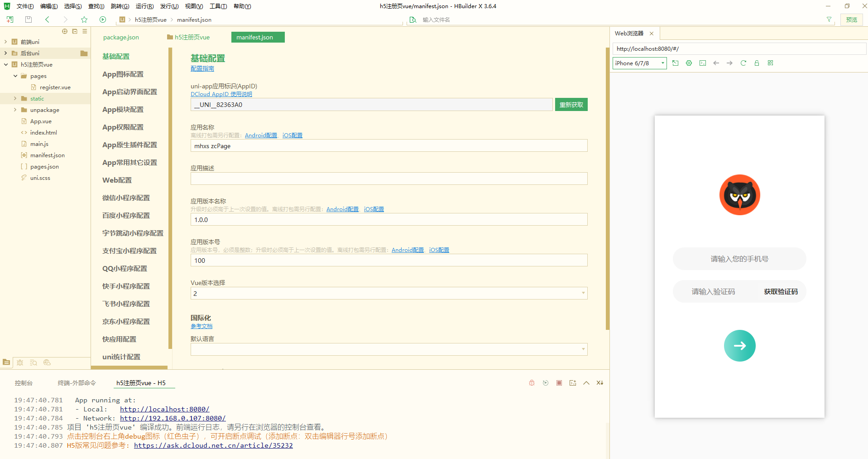
Task: Switch to the package.json editor tab
Action: pyautogui.click(x=121, y=37)
